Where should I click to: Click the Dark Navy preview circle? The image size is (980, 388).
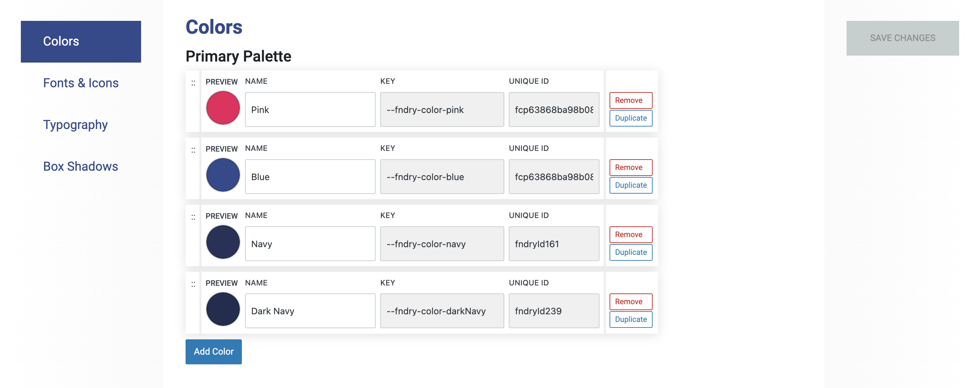223,309
